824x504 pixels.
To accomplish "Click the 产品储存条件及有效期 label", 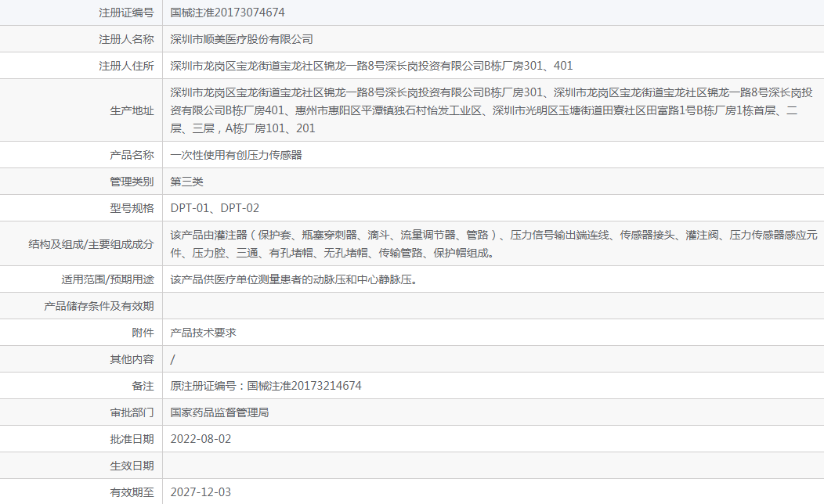I will 99,306.
